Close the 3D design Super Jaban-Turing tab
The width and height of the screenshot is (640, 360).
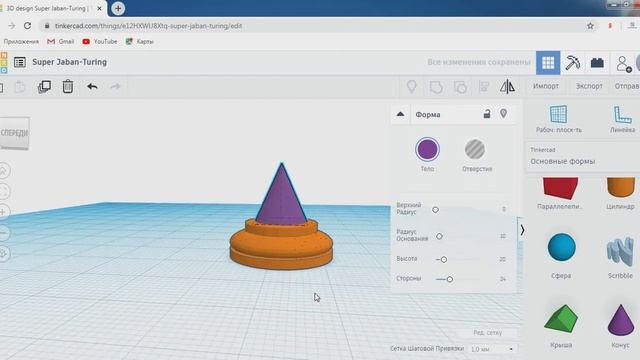click(x=99, y=8)
